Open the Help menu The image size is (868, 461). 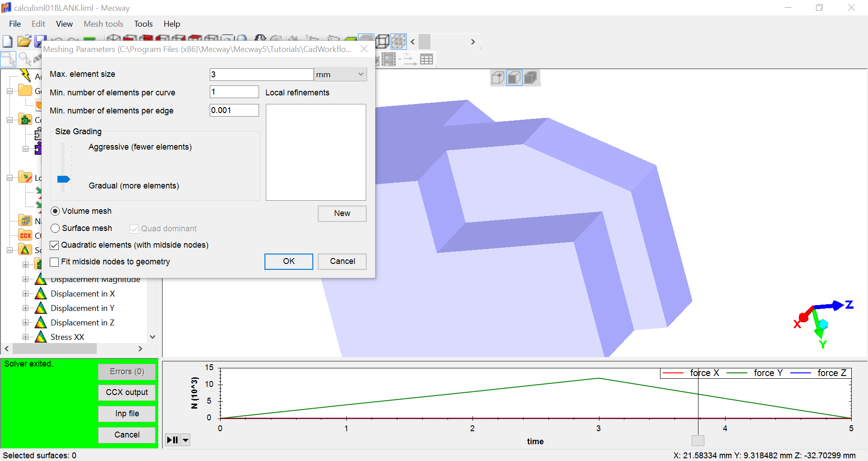pyautogui.click(x=172, y=24)
